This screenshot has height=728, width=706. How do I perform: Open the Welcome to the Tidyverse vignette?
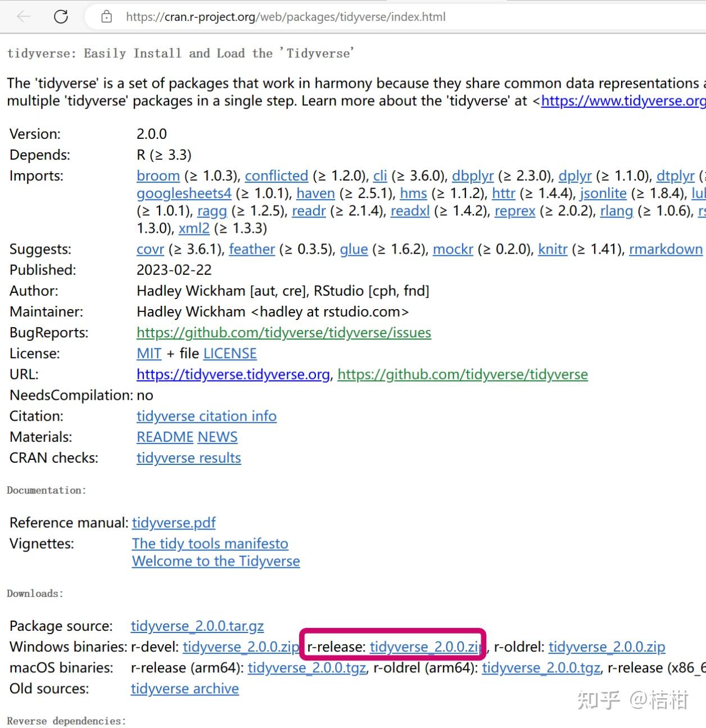(x=216, y=561)
